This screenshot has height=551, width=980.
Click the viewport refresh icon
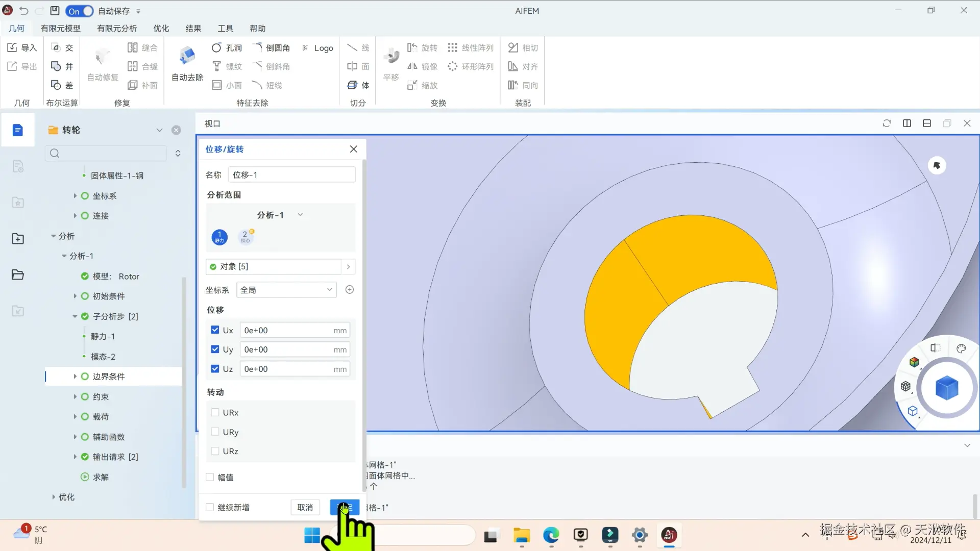click(887, 123)
